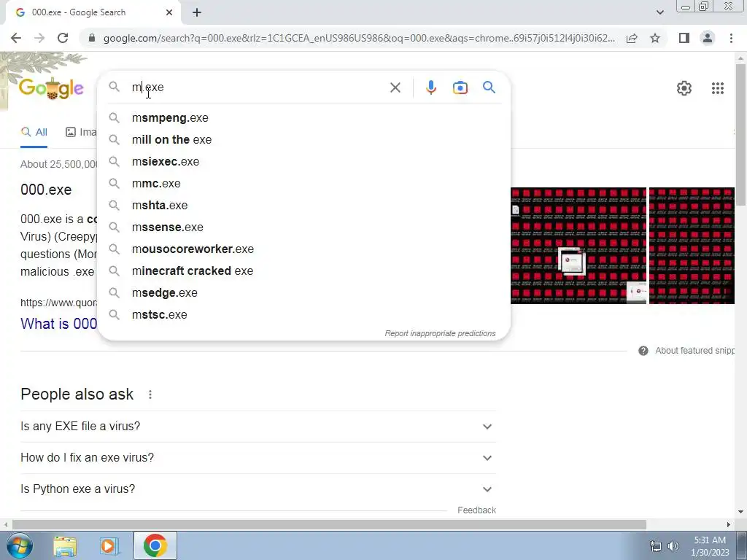Select suggestion mill on the exe
The image size is (747, 560).
pos(304,139)
